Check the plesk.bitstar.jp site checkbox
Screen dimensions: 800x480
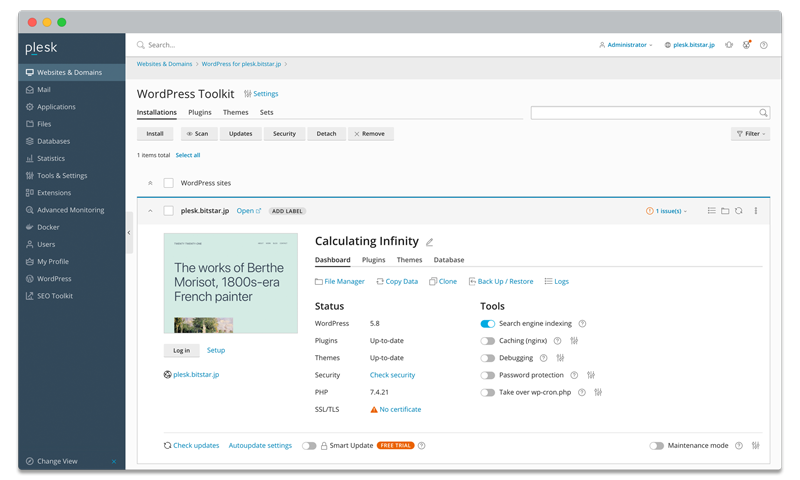click(168, 211)
